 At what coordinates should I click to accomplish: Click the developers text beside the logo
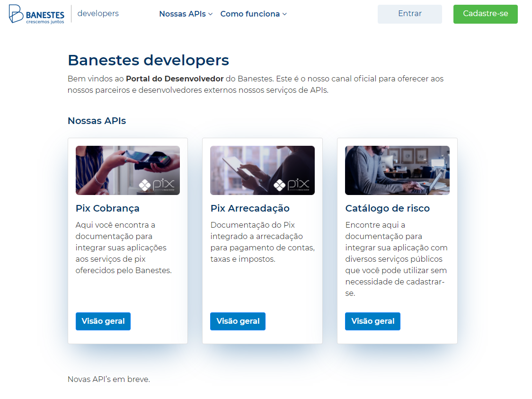point(98,13)
